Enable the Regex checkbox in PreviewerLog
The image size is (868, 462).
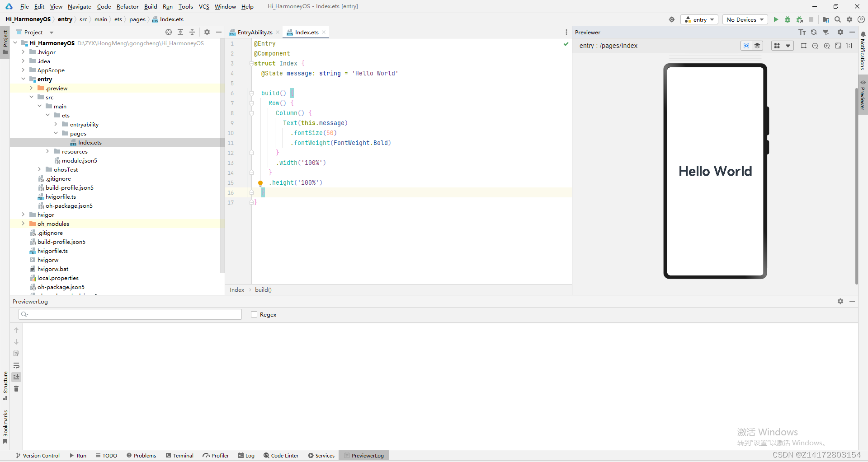coord(254,314)
